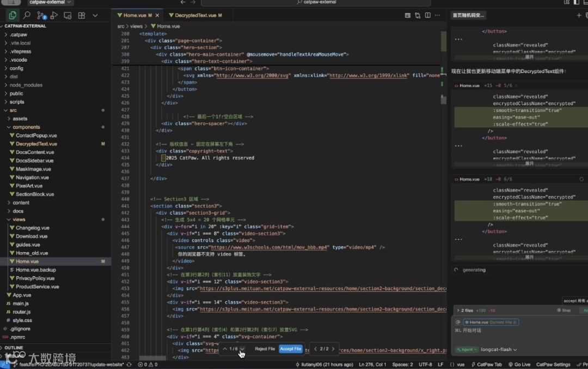Open .gitignore in the explorer
Image resolution: width=588 pixels, height=369 pixels.
tap(20, 329)
